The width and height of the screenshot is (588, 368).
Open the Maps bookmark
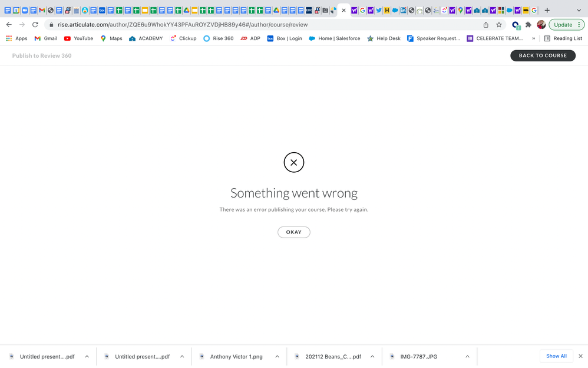coord(111,38)
